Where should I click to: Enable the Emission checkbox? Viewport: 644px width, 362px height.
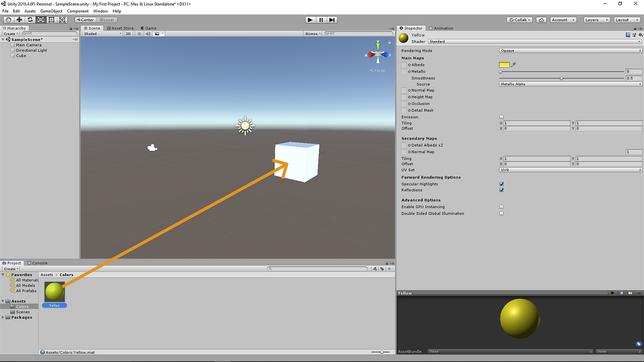click(501, 117)
